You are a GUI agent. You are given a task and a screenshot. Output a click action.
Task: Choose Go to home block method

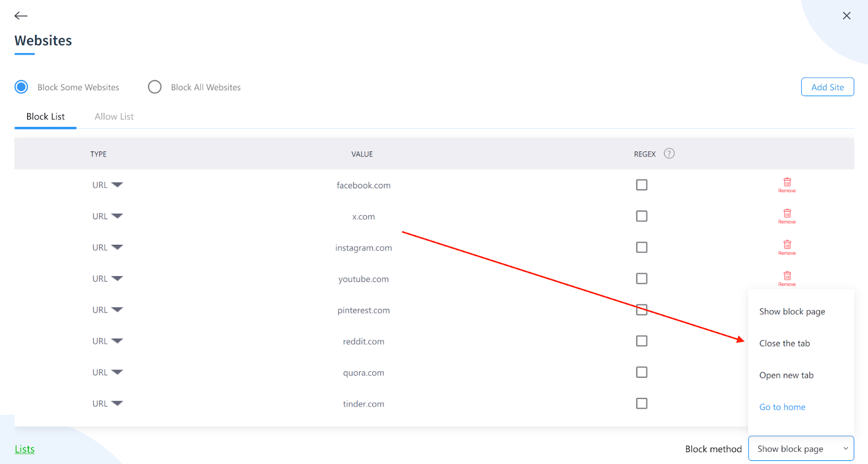click(x=782, y=407)
